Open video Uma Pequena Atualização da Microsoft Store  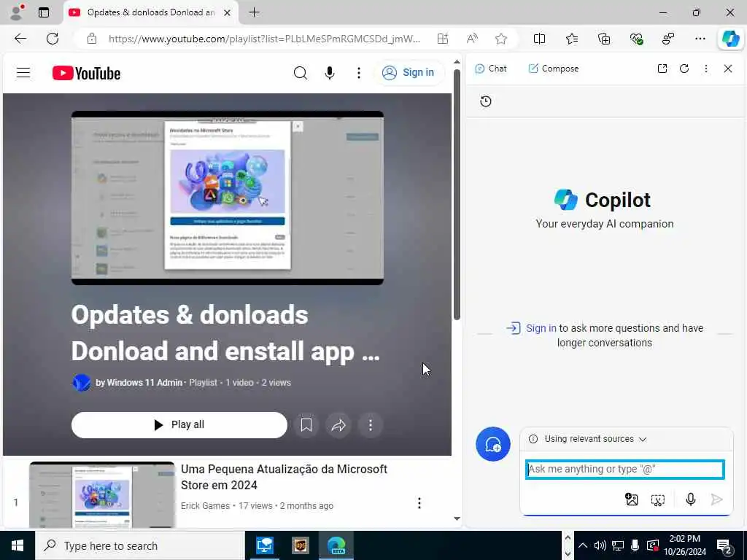pos(284,477)
